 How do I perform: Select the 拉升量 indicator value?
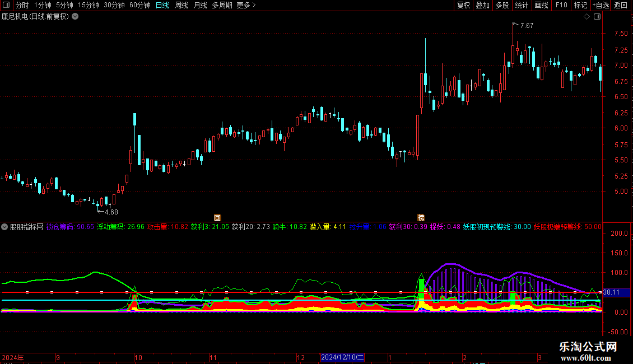[x=368, y=227]
